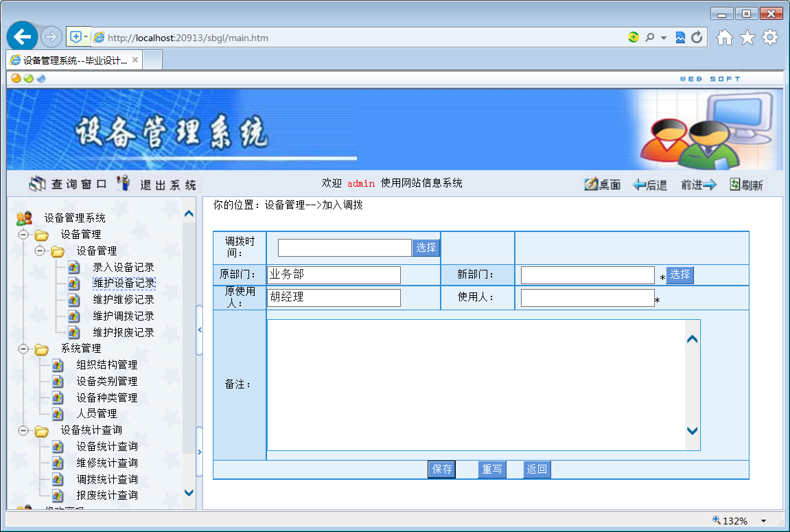This screenshot has width=790, height=532.
Task: Click the browser address bar URL
Action: coord(188,38)
